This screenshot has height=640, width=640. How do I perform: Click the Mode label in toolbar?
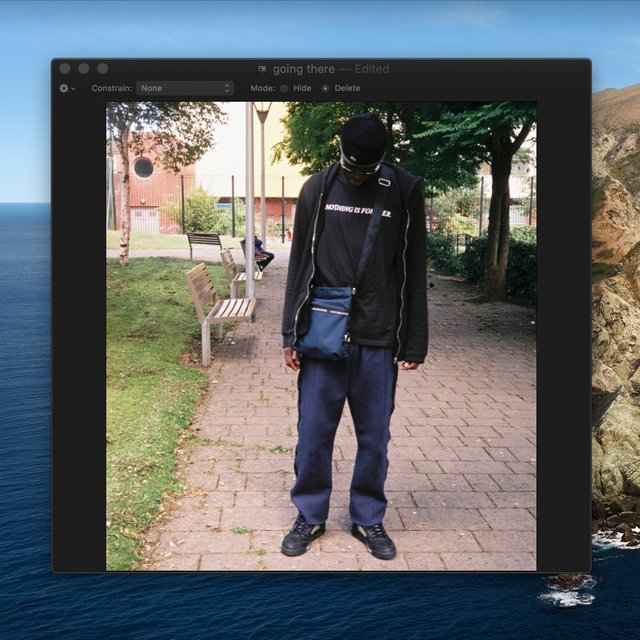pyautogui.click(x=262, y=88)
